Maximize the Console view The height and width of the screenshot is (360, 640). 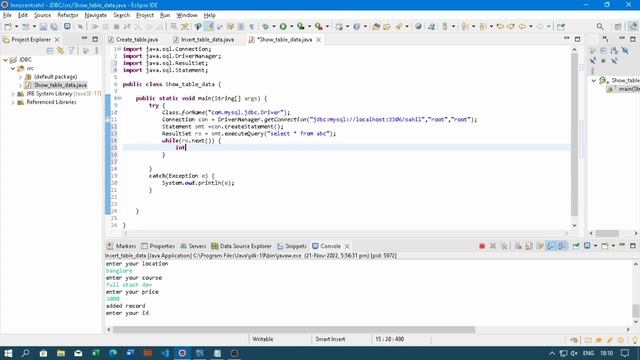point(633,246)
